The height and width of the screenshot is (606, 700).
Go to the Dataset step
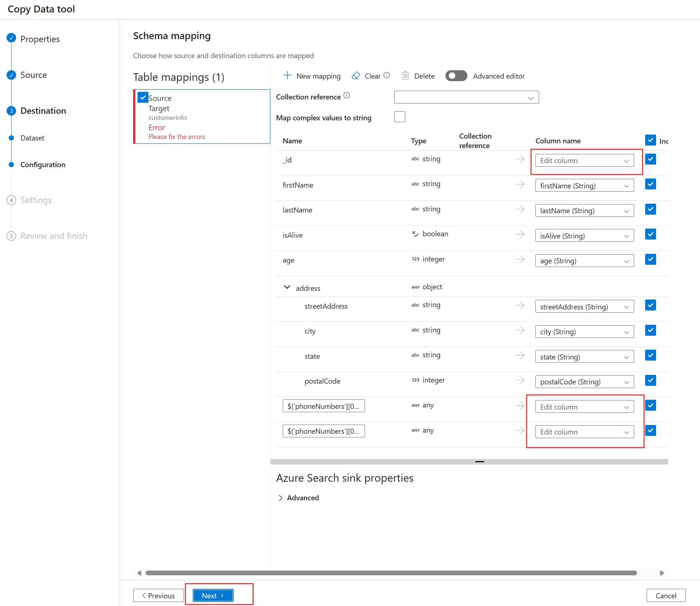(32, 138)
